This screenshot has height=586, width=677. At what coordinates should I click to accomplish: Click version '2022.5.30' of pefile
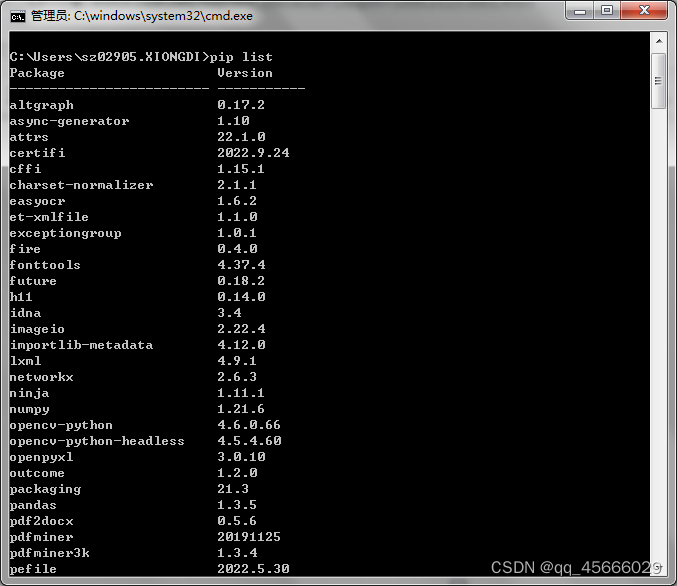[x=253, y=569]
